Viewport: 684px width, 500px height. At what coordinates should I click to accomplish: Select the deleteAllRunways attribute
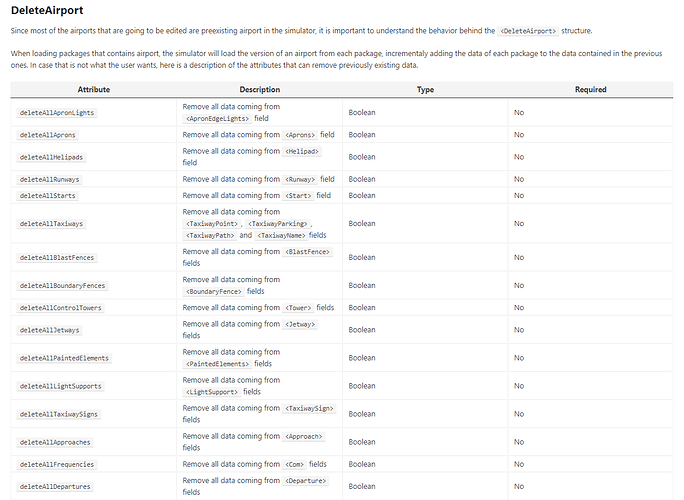click(49, 179)
